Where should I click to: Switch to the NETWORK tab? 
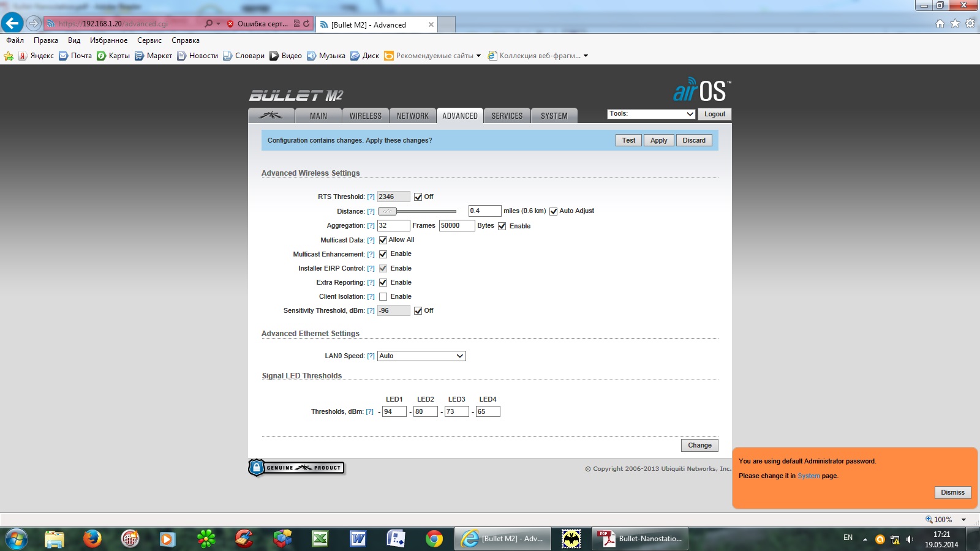(x=413, y=116)
